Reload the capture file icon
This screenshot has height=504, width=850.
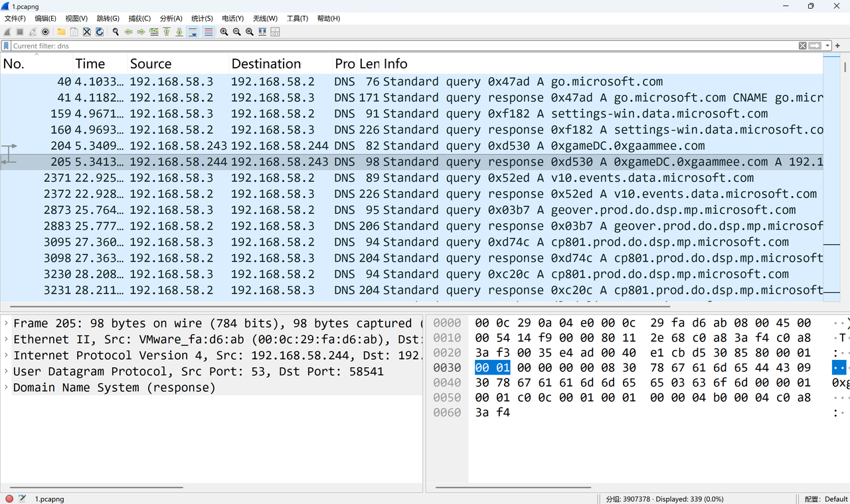(100, 32)
